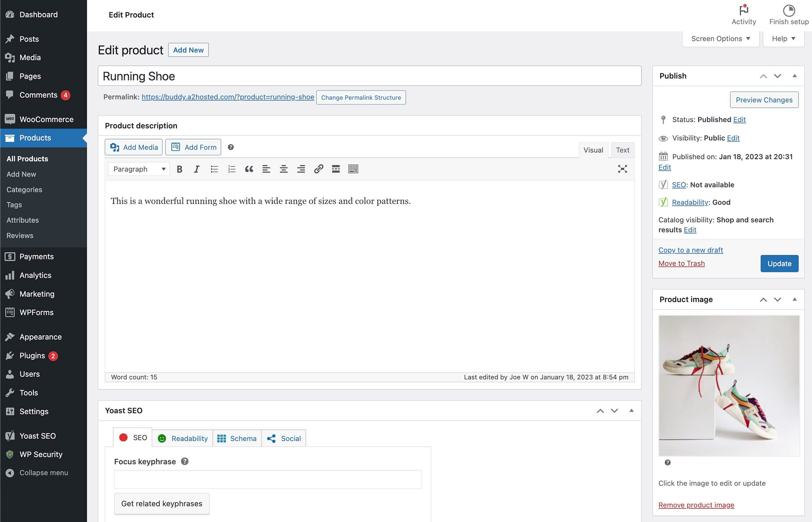Click the Numbered list icon
Viewport: 812px width, 522px height.
[x=231, y=169]
